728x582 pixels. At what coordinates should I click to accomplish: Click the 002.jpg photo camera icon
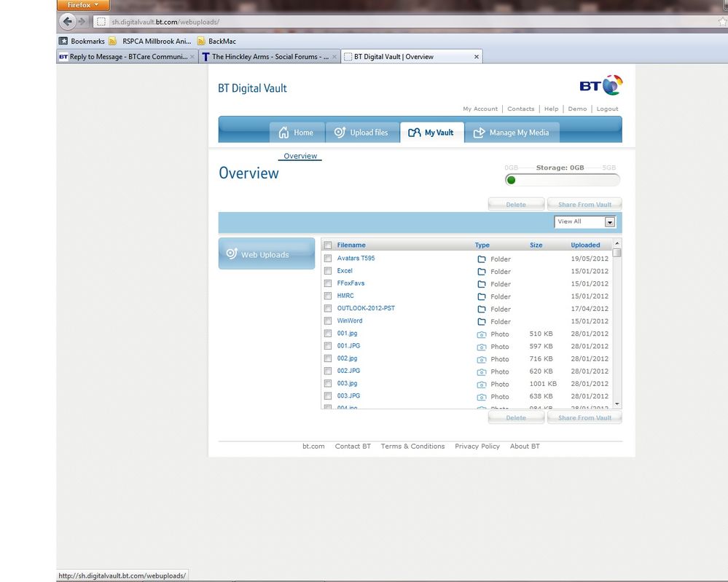(x=482, y=359)
